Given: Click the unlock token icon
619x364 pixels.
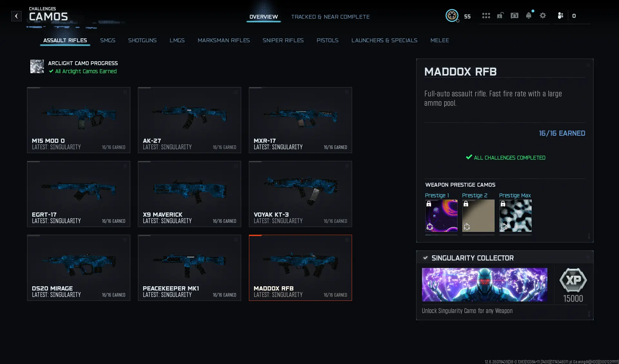Looking at the screenshot, I should point(500,15).
